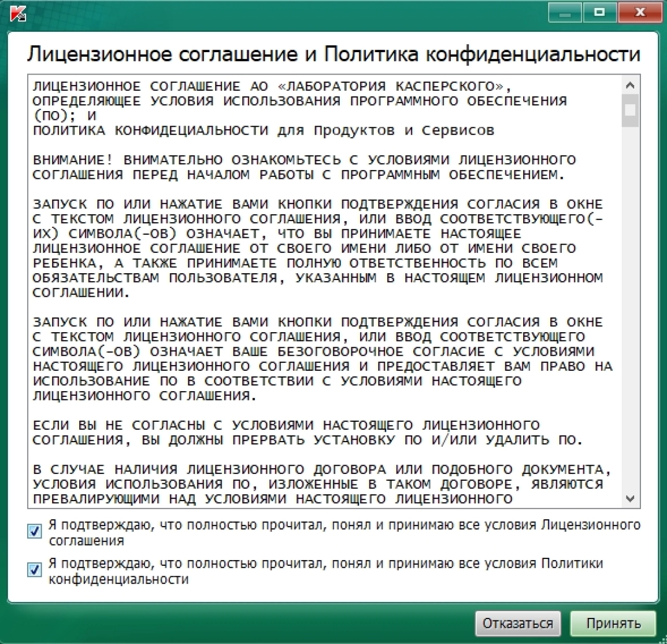
Task: Click the Kaspersky logo icon in title bar
Action: [18, 13]
